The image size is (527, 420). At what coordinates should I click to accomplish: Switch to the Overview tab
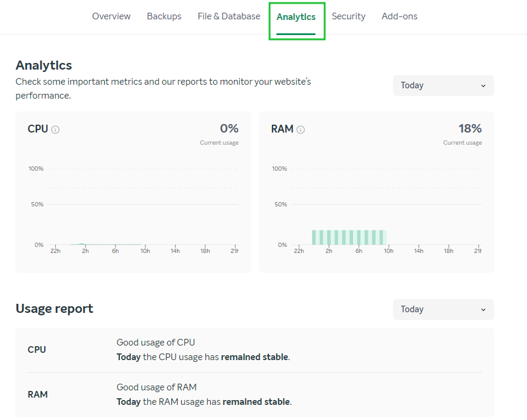tap(111, 16)
